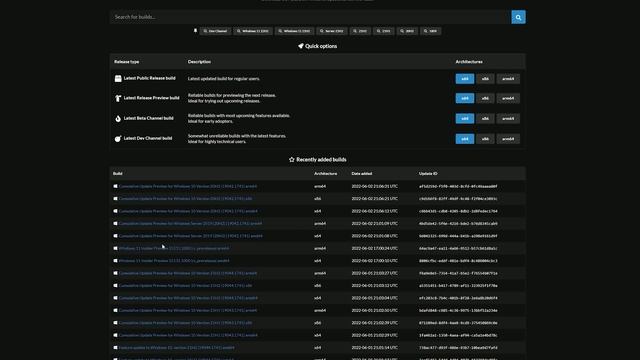640x360 pixels.
Task: Click the star icon beside Recently added builds
Action: click(291, 160)
